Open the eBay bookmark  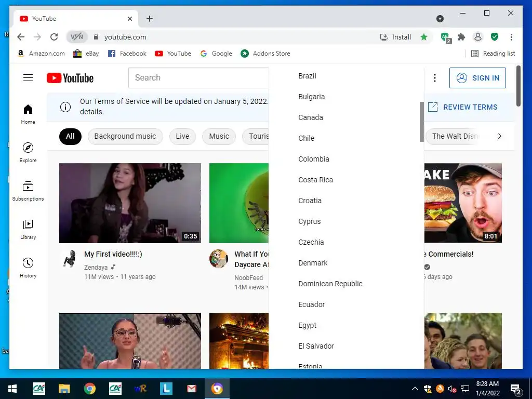pyautogui.click(x=86, y=54)
